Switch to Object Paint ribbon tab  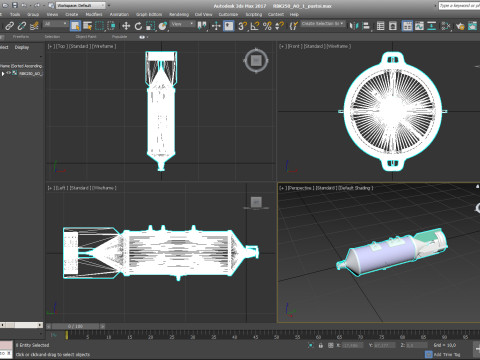click(86, 37)
